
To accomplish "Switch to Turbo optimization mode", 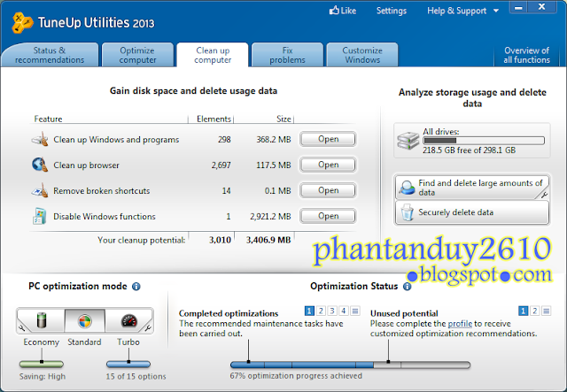I will pyautogui.click(x=128, y=320).
